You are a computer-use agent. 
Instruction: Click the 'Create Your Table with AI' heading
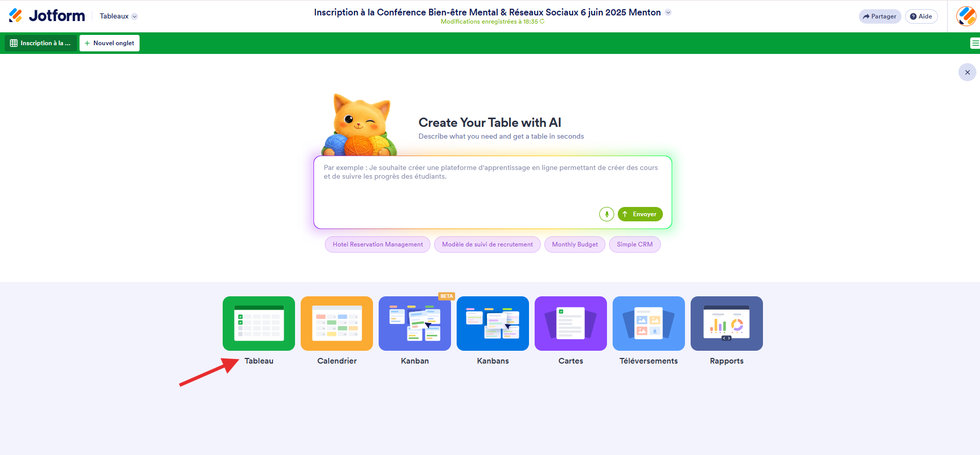pos(489,123)
